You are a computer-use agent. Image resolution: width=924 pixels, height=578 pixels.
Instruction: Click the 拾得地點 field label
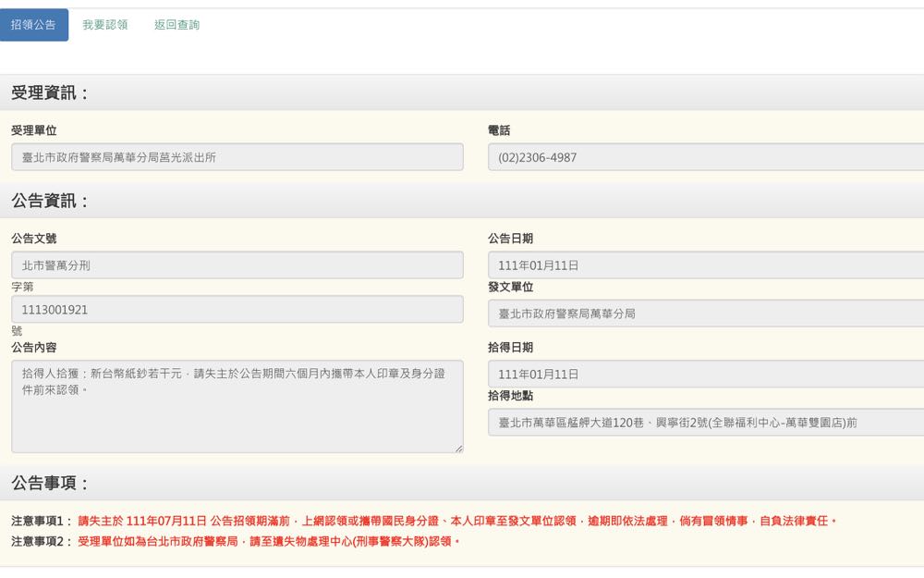510,396
